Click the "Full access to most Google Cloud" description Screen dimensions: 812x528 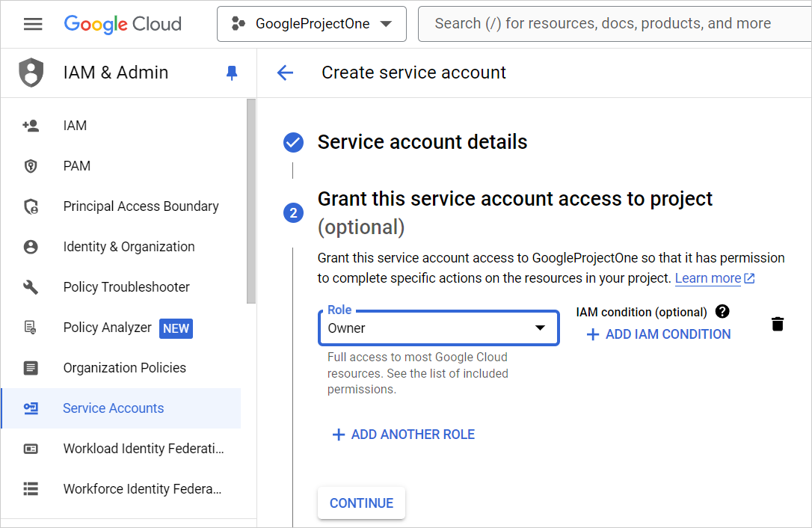pos(417,373)
